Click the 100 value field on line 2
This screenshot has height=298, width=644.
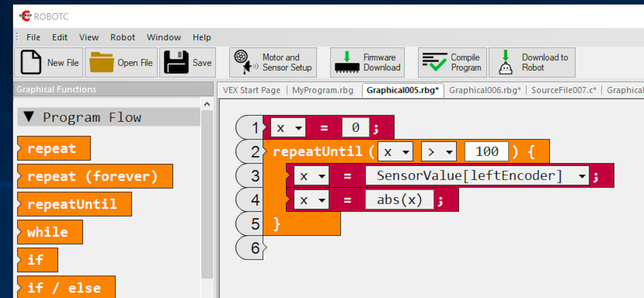click(487, 152)
